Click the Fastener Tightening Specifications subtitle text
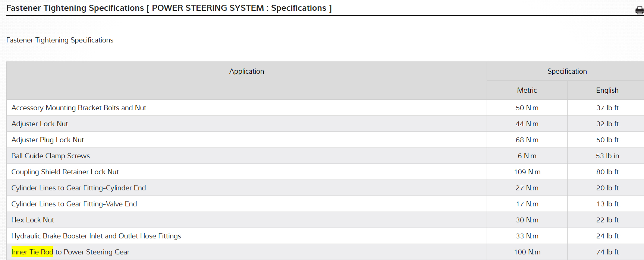This screenshot has width=644, height=260. point(60,40)
